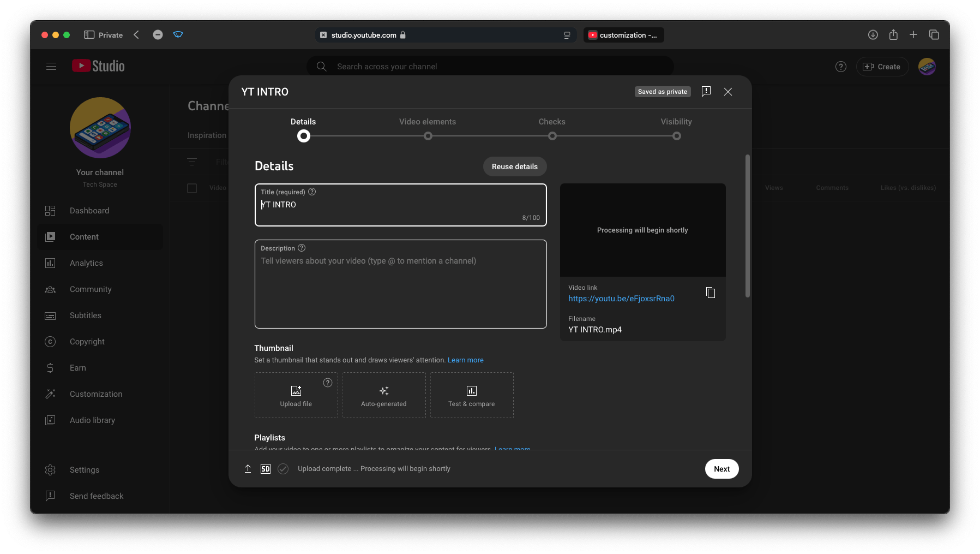
Task: Open the YouTube Studio hamburger menu
Action: coord(51,67)
